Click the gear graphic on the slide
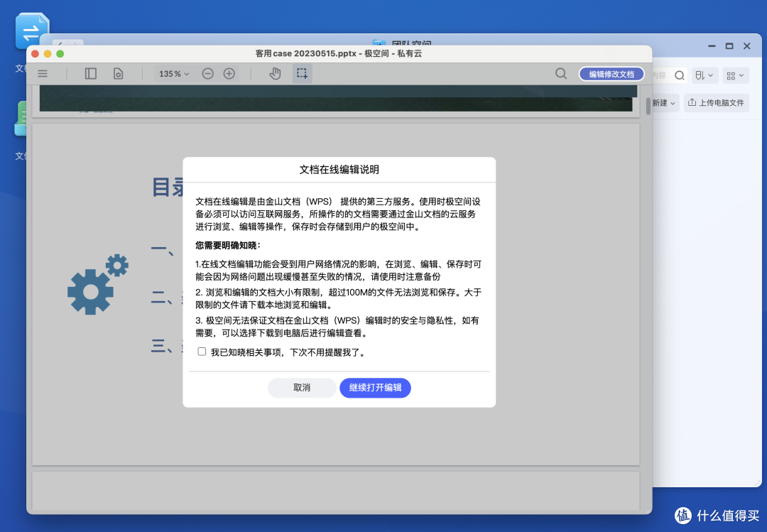Image resolution: width=767 pixels, height=532 pixels. point(97,284)
